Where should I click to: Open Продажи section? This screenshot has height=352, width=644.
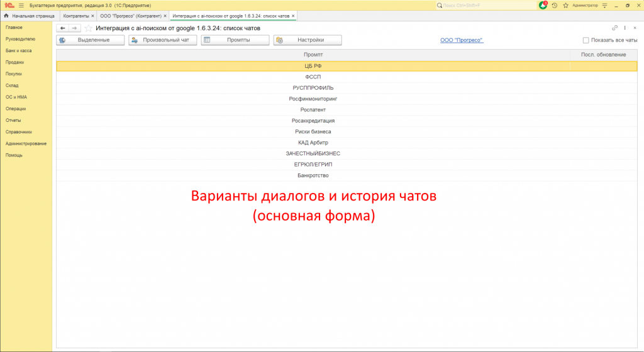coord(15,62)
